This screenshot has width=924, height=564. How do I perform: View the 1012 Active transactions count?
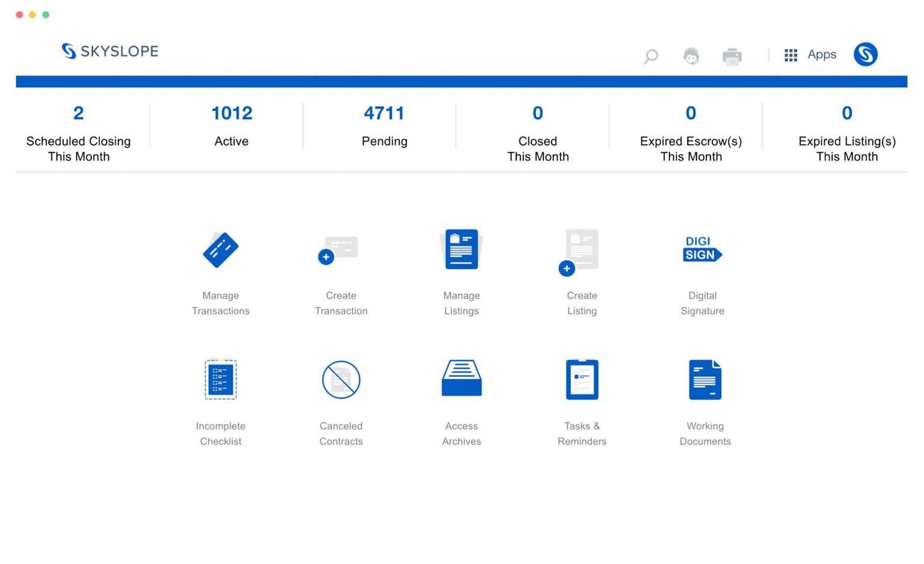point(231,125)
